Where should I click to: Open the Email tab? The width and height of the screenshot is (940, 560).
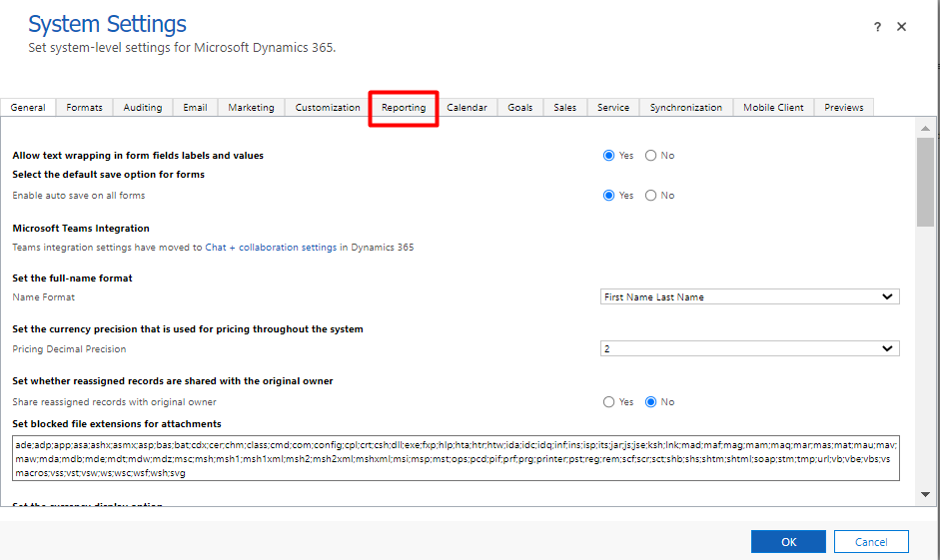pos(195,107)
